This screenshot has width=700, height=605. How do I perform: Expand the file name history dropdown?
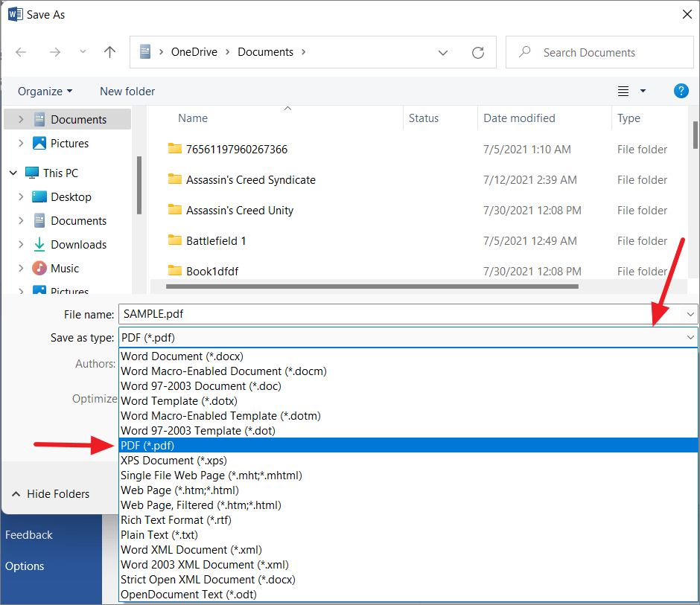(x=690, y=314)
